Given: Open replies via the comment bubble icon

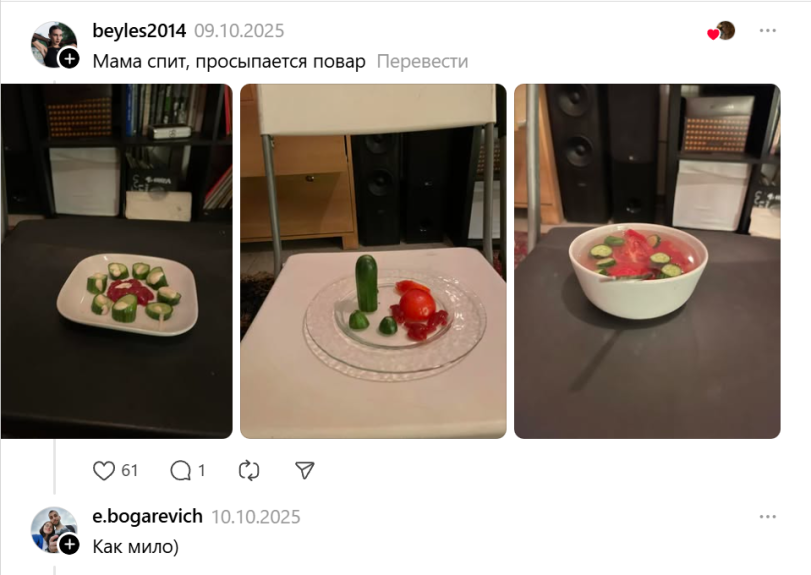Looking at the screenshot, I should tap(181, 471).
